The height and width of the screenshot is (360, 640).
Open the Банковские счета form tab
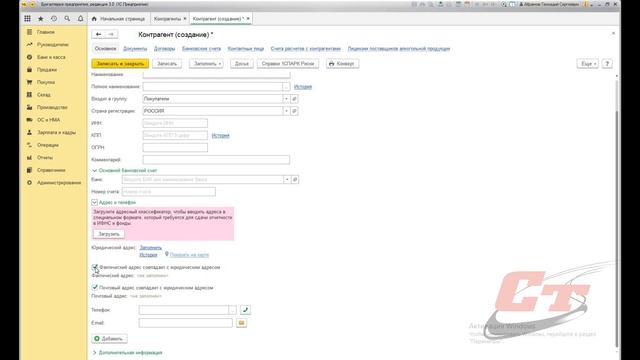(202, 49)
